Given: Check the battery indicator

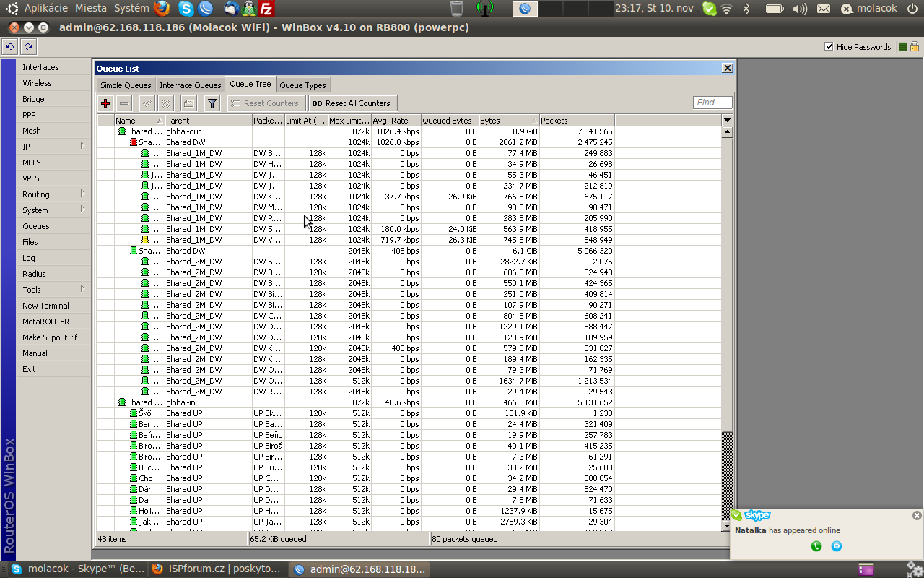Looking at the screenshot, I should 775,9.
